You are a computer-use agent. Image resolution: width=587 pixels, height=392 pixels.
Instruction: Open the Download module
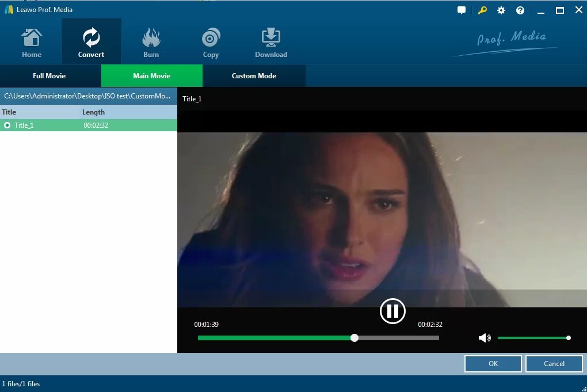pyautogui.click(x=270, y=40)
